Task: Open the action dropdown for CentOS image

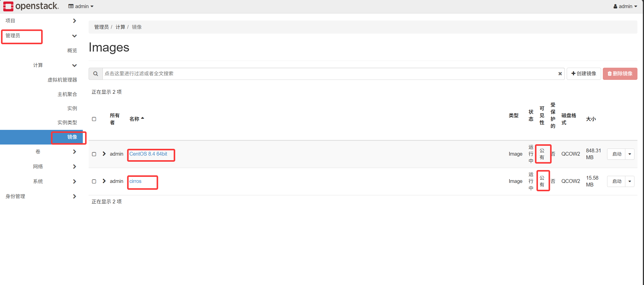Action: coord(630,154)
